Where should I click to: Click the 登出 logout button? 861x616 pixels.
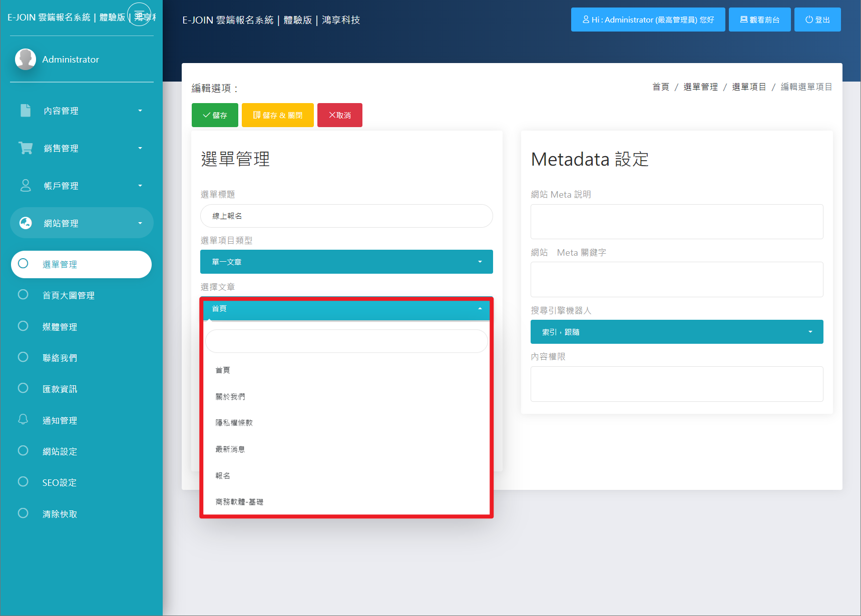click(x=817, y=20)
